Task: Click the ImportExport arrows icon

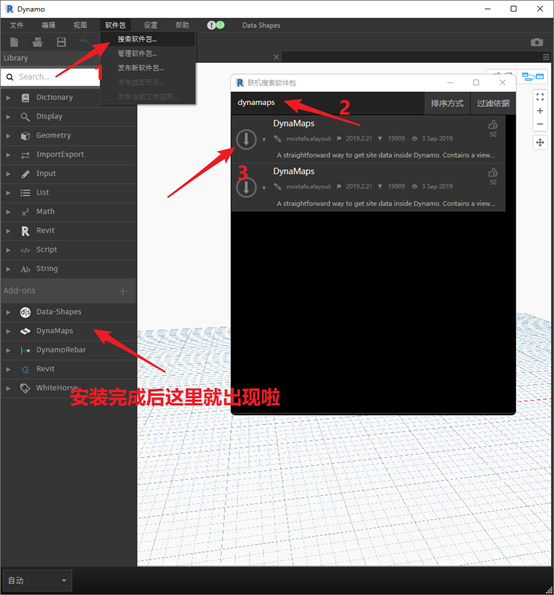Action: tap(25, 155)
